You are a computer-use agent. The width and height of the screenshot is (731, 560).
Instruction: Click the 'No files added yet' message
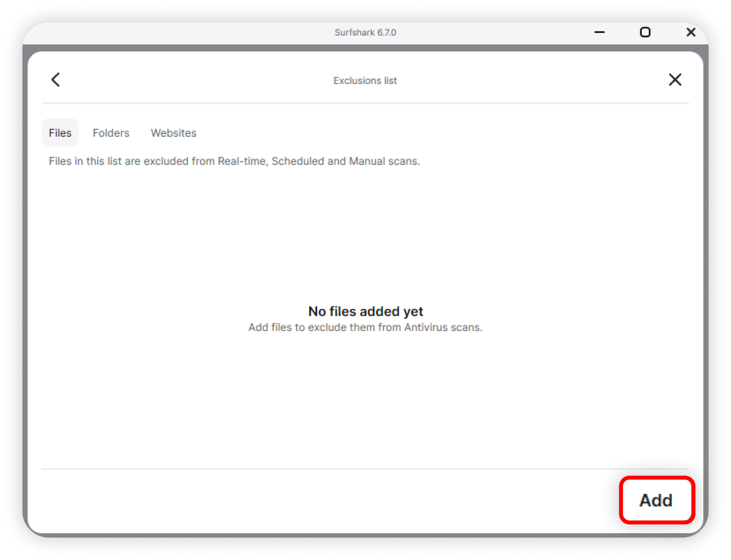tap(365, 311)
